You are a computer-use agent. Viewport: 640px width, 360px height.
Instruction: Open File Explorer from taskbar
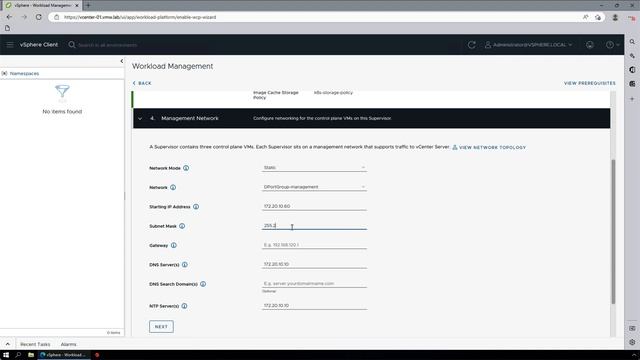click(x=31, y=355)
